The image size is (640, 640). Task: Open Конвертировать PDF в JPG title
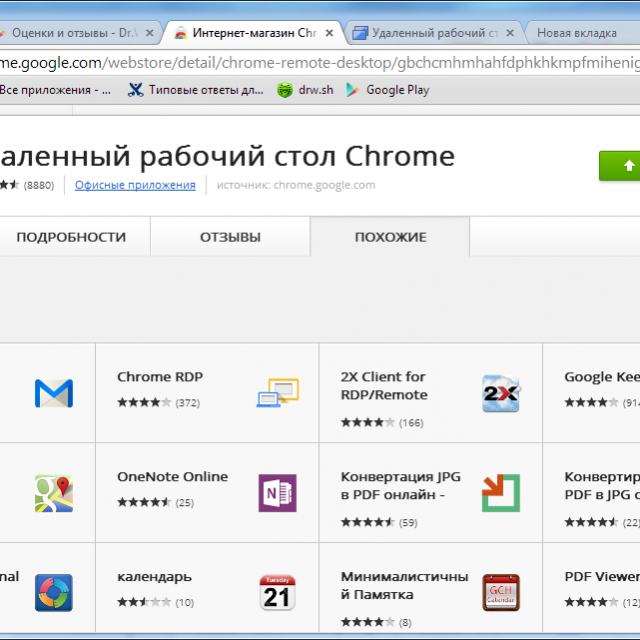click(x=602, y=486)
